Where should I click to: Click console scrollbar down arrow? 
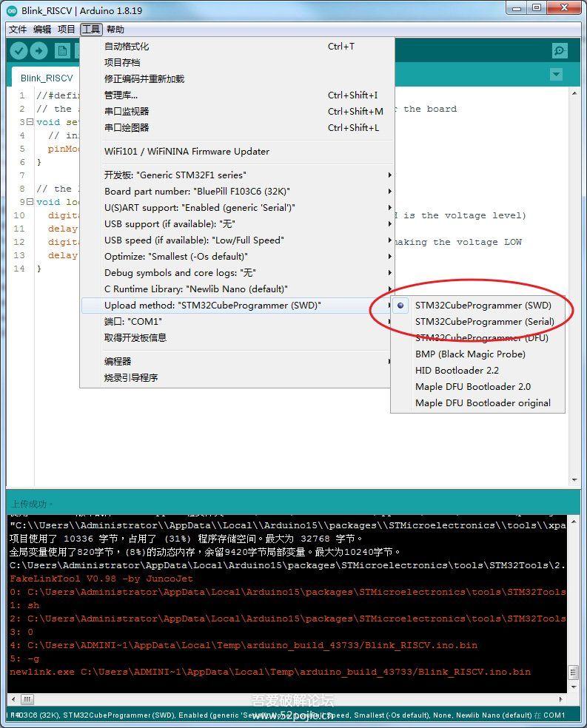574,687
